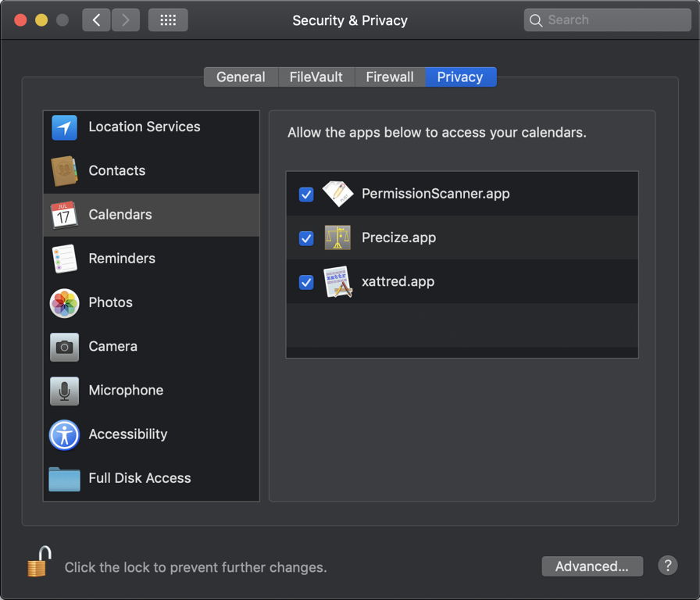Click the lock to prevent changes
This screenshot has width=700, height=600.
tap(38, 562)
